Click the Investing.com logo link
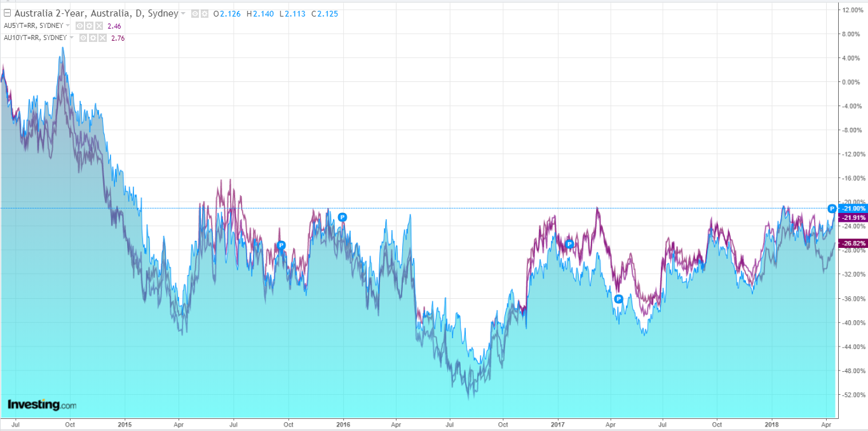Image resolution: width=868 pixels, height=431 pixels. point(42,404)
